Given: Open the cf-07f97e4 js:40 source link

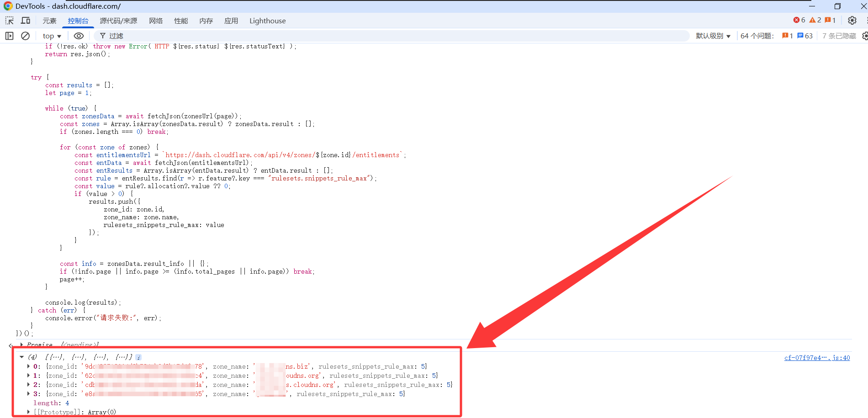Looking at the screenshot, I should coord(817,358).
